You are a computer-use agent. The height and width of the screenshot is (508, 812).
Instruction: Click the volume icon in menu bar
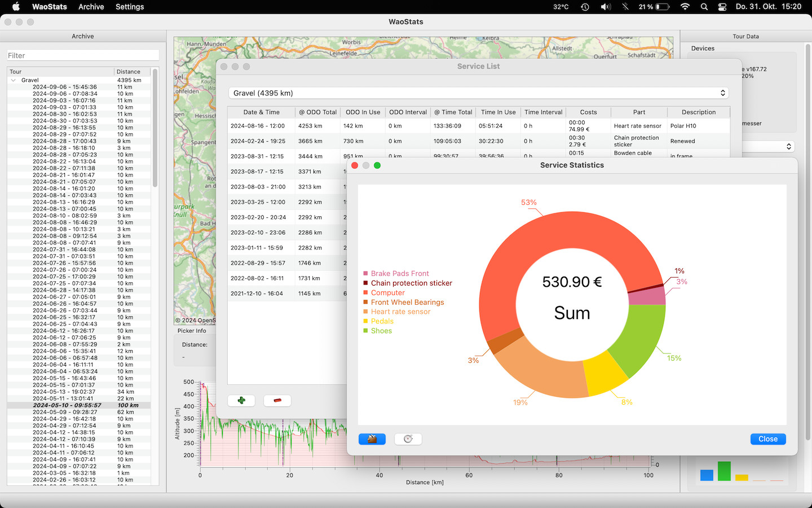pyautogui.click(x=606, y=7)
